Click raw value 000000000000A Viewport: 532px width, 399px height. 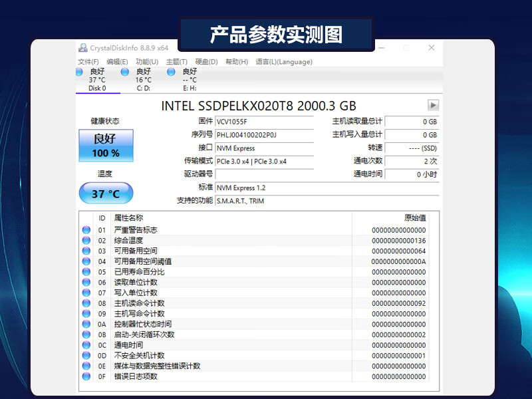click(x=398, y=261)
